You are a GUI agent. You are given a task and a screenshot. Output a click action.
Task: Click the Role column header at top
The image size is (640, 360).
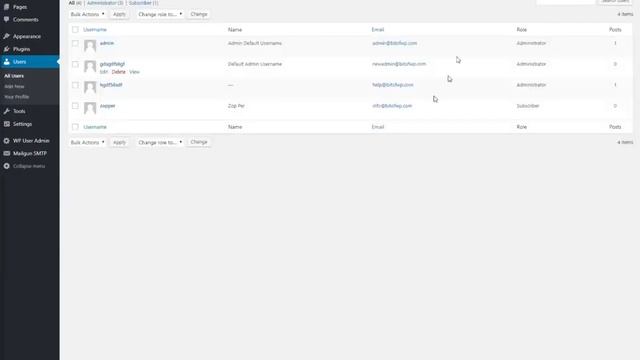point(522,30)
